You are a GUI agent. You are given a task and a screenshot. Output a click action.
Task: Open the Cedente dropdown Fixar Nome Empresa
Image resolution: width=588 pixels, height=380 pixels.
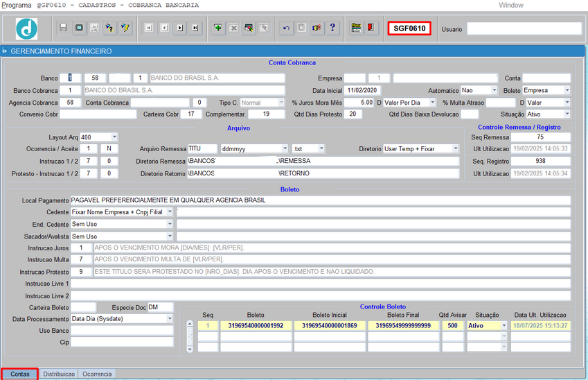point(170,212)
